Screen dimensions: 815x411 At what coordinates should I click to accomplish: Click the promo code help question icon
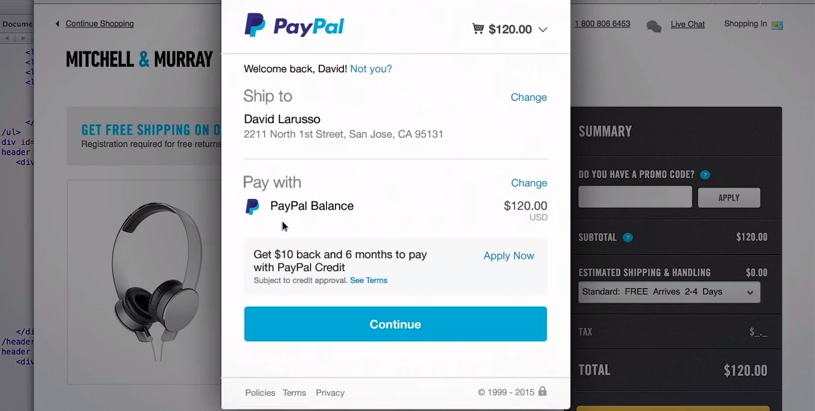[x=705, y=175]
